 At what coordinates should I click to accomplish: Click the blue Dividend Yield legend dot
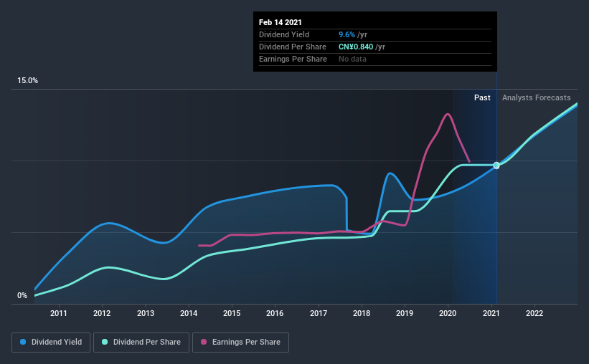[x=23, y=342]
